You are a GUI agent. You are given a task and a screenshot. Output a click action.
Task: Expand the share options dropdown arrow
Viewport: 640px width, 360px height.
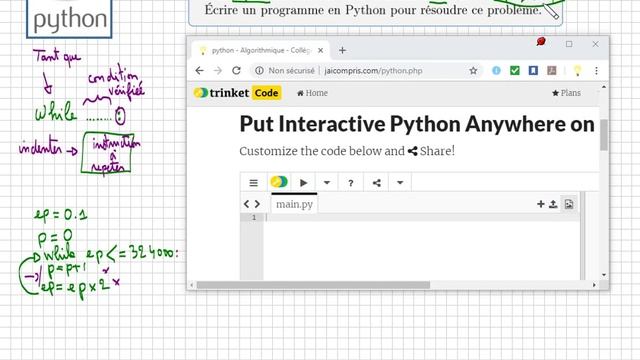coord(400,182)
